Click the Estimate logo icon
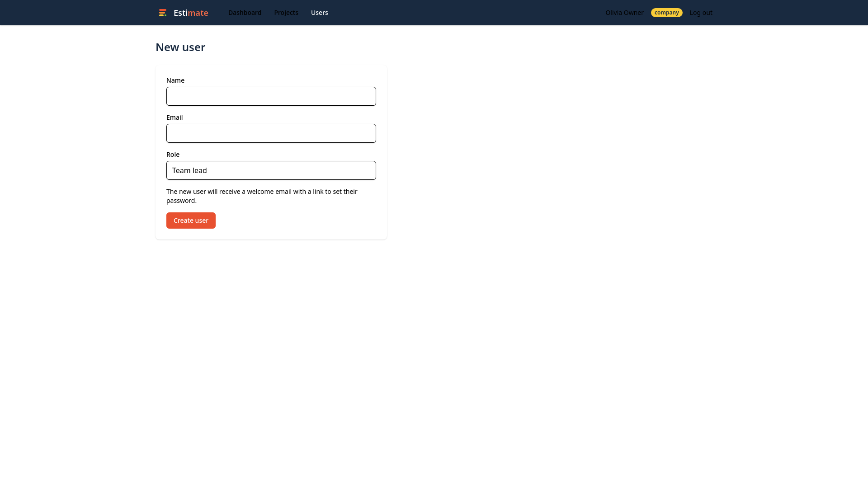This screenshot has height=488, width=868. (163, 13)
